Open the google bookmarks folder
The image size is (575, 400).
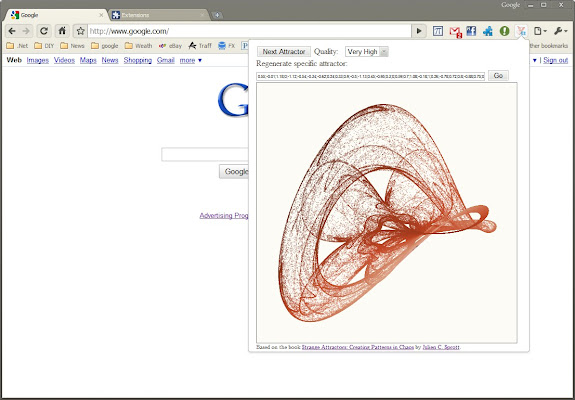[x=105, y=46]
